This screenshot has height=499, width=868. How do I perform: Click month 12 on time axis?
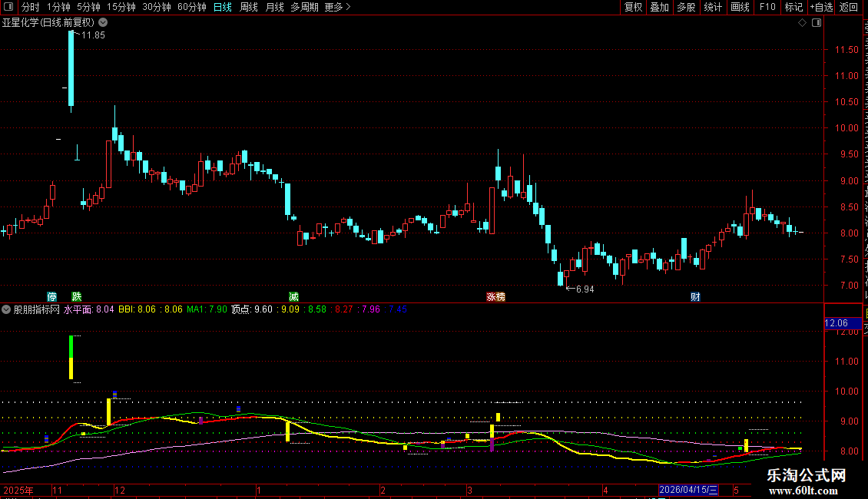[120, 490]
